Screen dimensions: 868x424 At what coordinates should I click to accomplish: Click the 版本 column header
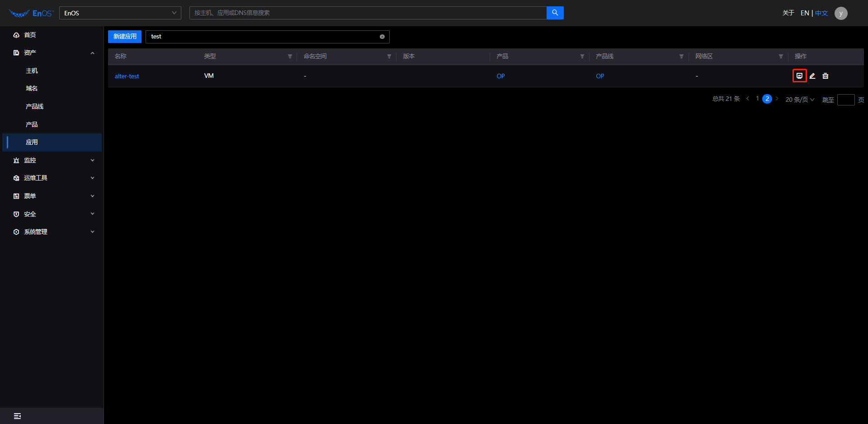point(409,56)
